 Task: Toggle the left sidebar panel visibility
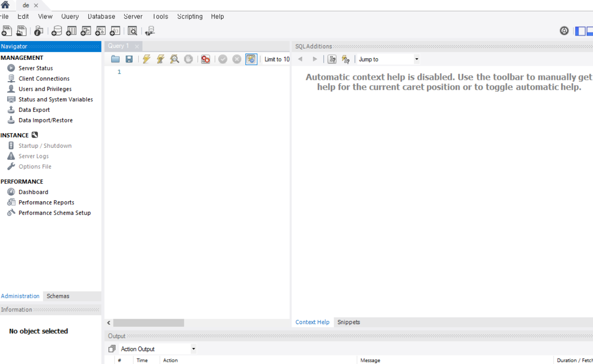pyautogui.click(x=580, y=31)
